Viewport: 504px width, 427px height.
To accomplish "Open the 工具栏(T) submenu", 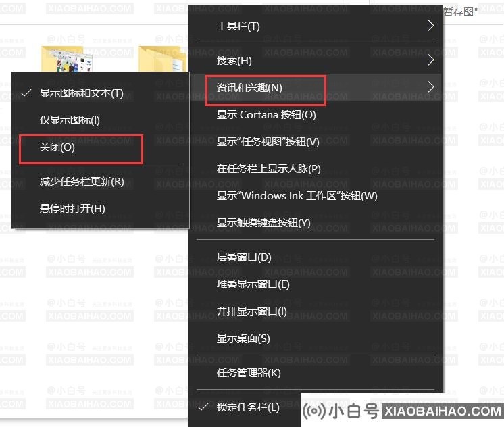I will [x=316, y=26].
